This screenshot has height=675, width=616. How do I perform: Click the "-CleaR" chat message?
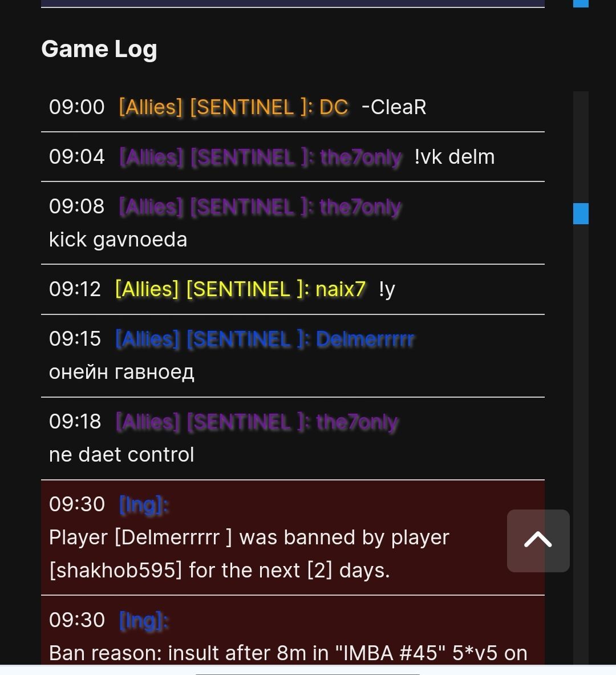click(x=394, y=107)
